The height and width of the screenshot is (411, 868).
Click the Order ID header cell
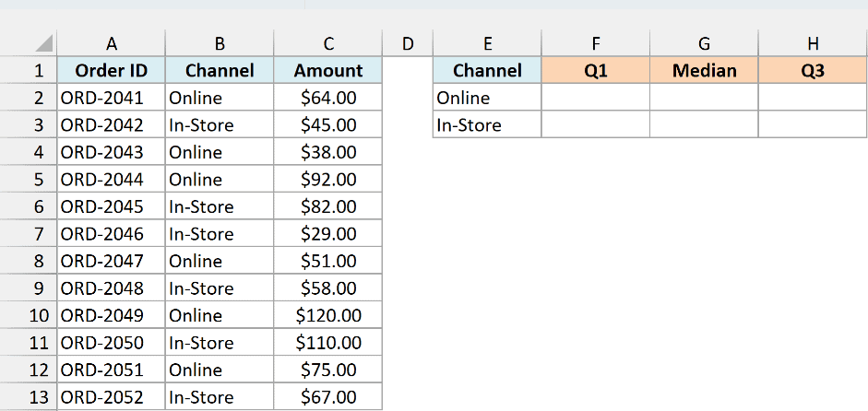(112, 70)
